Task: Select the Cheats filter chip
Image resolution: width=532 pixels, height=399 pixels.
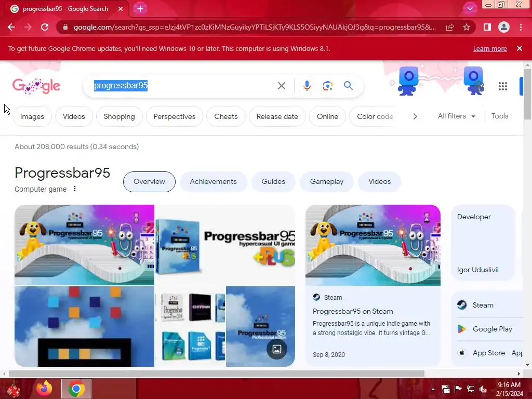Action: [226, 116]
